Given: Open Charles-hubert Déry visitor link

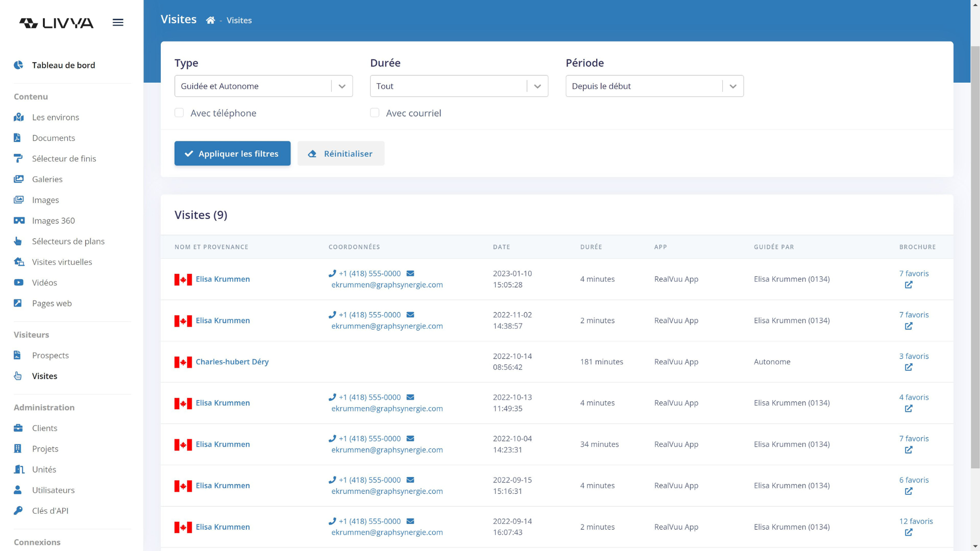Looking at the screenshot, I should coord(232,362).
